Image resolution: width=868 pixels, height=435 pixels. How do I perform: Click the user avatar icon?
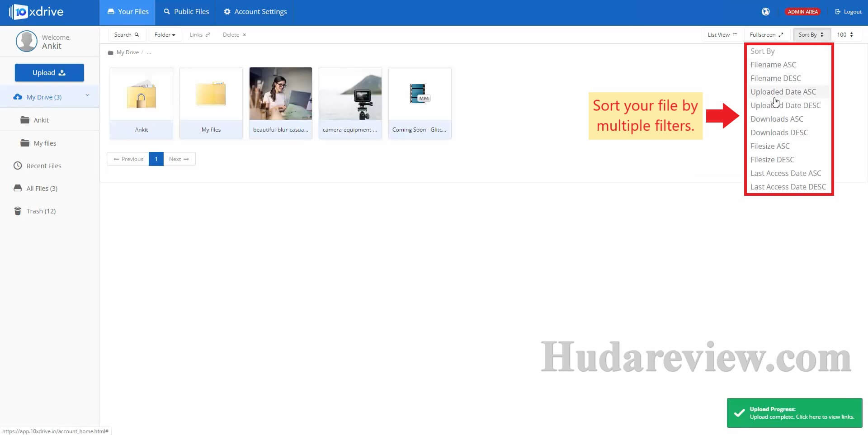(x=27, y=41)
